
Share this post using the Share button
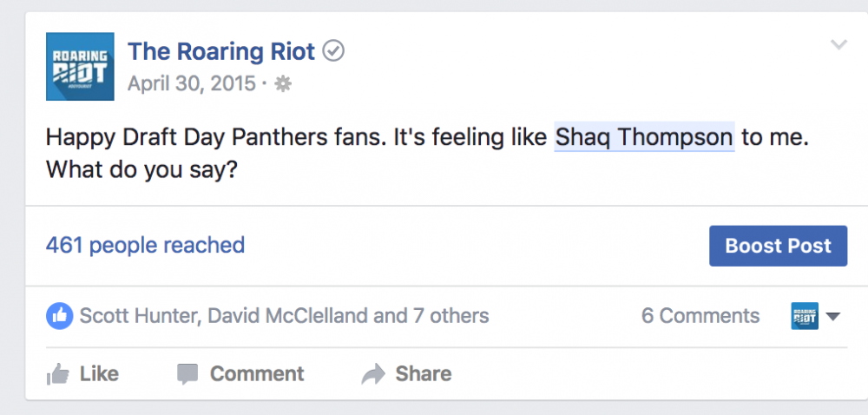click(x=406, y=374)
